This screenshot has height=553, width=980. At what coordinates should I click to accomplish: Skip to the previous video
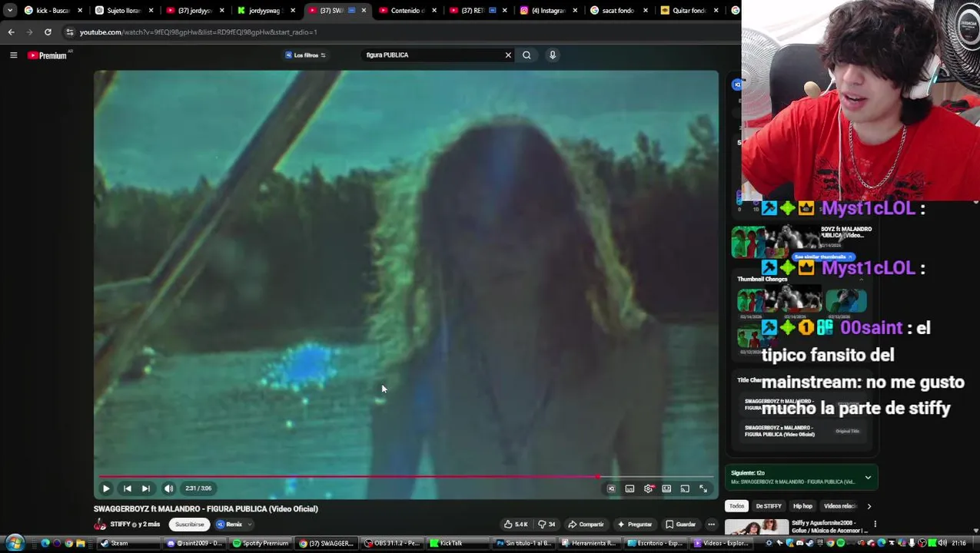point(127,488)
